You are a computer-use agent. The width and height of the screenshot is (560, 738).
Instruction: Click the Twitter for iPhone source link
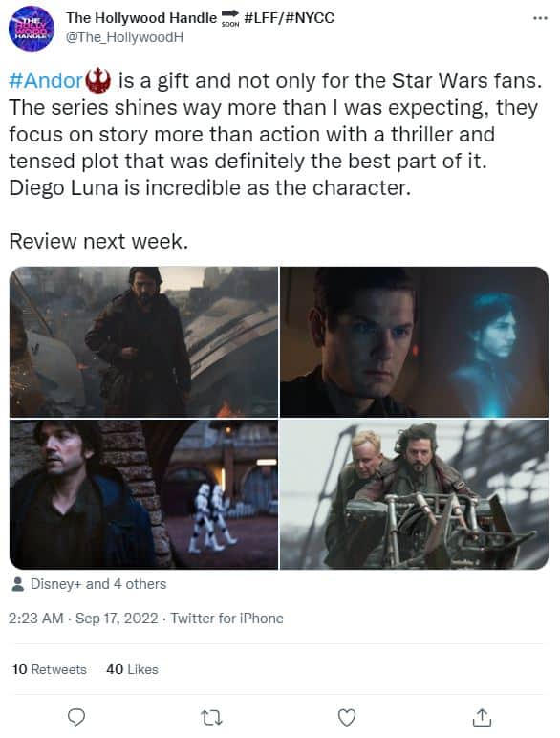tap(226, 618)
